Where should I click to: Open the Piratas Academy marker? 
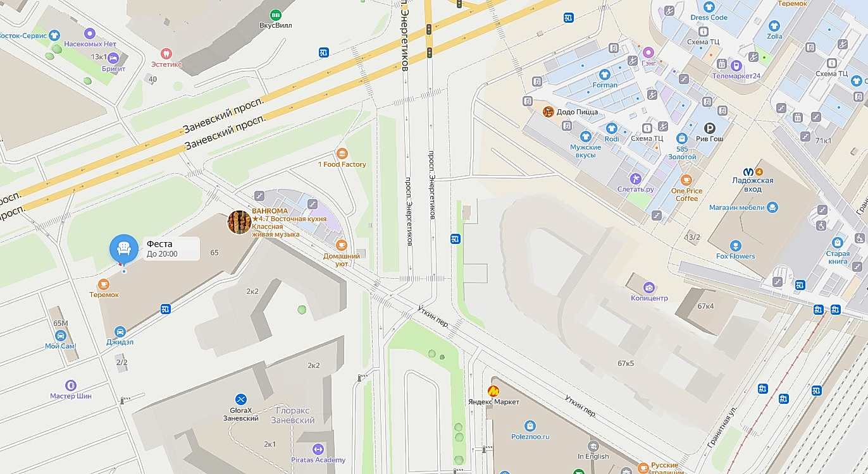point(318,449)
